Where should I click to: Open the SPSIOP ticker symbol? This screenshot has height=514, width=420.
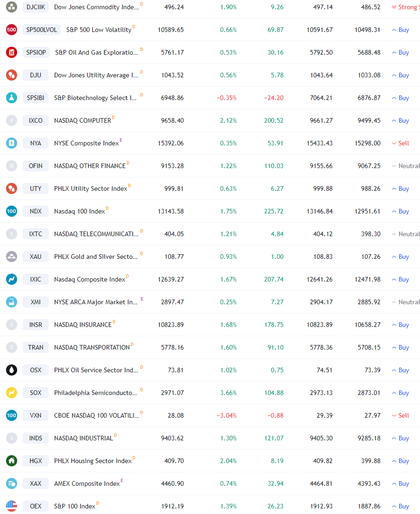click(36, 52)
